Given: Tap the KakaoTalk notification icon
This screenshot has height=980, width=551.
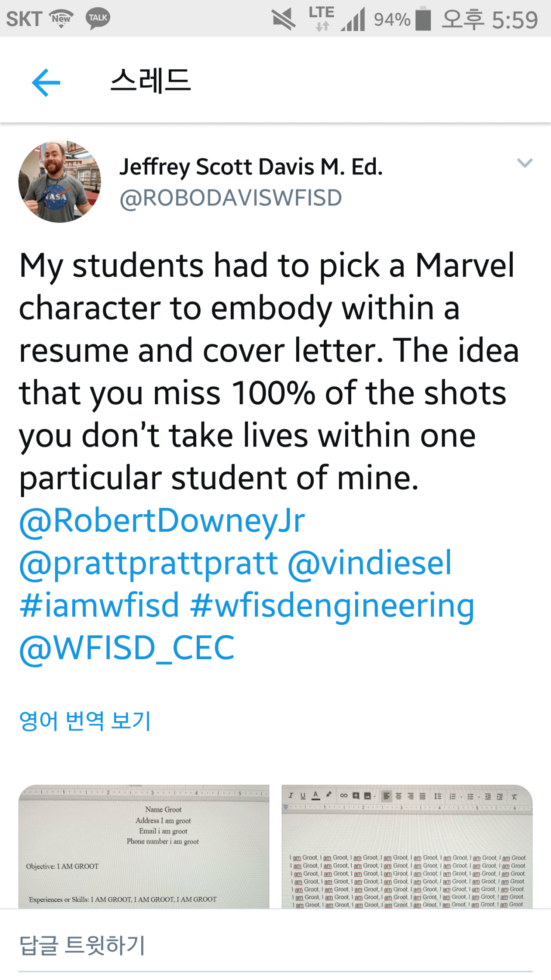Looking at the screenshot, I should [98, 19].
